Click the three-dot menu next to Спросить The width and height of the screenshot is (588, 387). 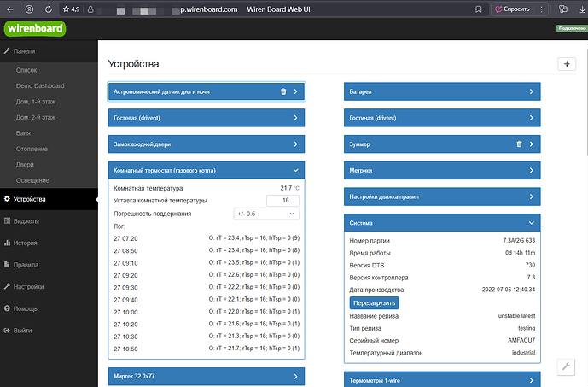541,9
